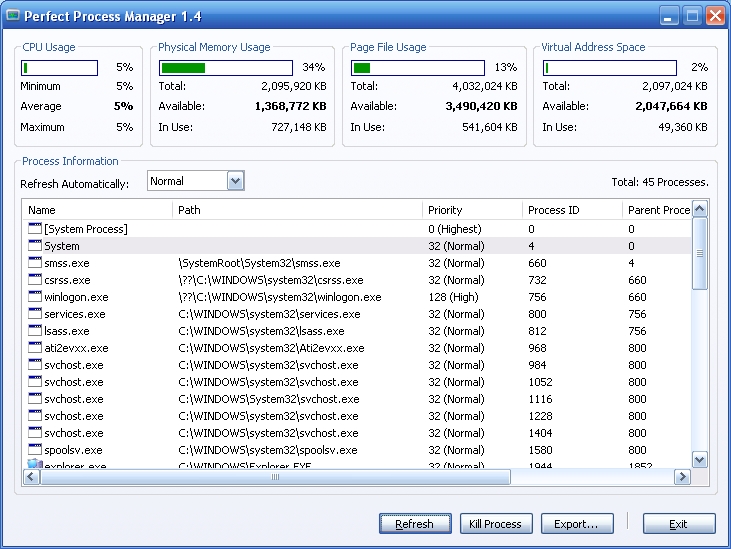The width and height of the screenshot is (731, 549).
Task: Click the Total: 45 Processes text
Action: coord(660,182)
